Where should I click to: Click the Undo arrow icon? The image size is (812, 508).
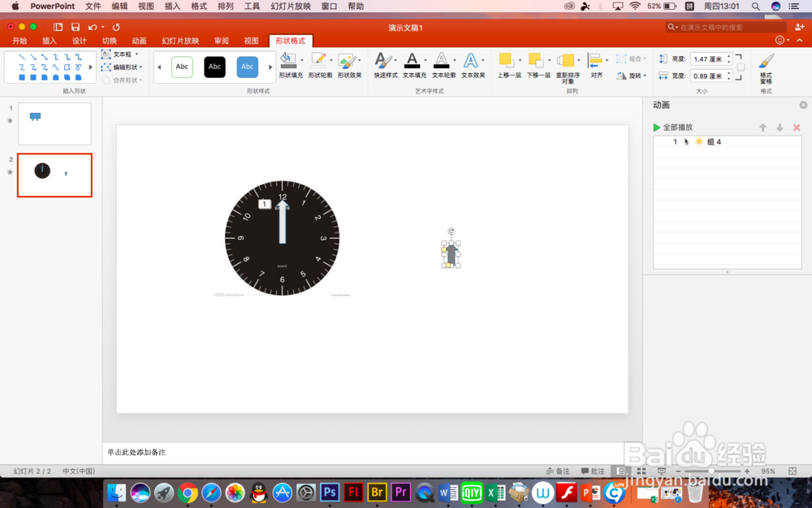click(93, 27)
